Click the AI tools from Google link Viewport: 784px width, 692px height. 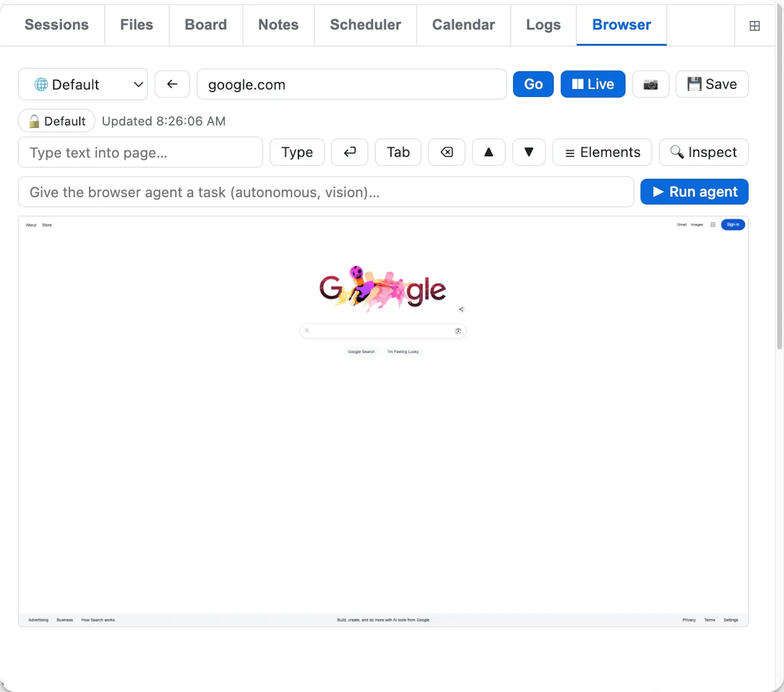(x=383, y=620)
